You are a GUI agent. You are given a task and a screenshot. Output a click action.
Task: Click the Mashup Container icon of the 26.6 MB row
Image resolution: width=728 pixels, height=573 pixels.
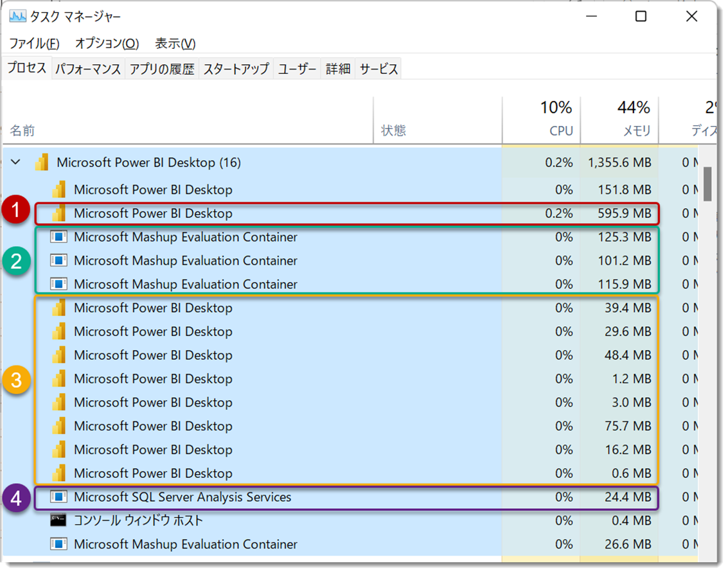click(x=59, y=543)
